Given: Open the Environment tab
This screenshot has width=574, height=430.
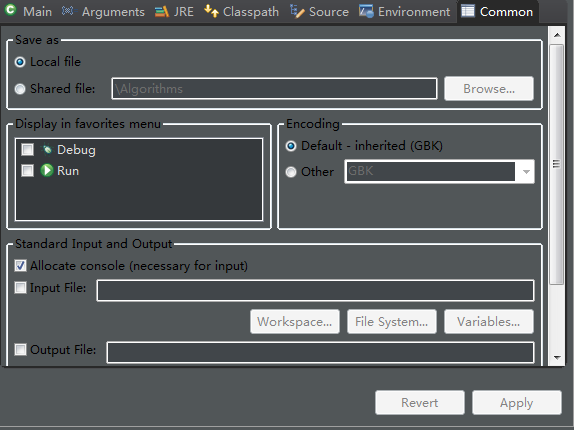Looking at the screenshot, I should 405,12.
